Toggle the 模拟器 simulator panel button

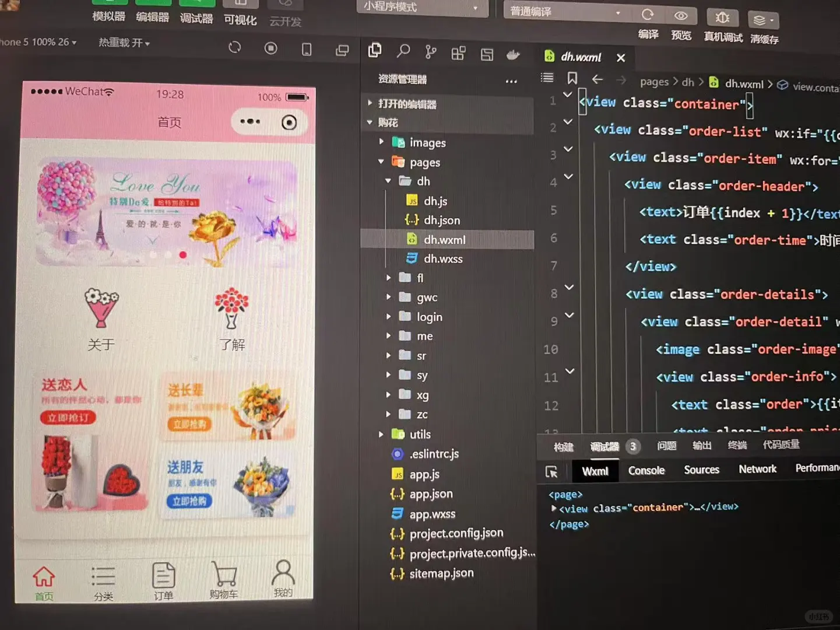point(109,12)
